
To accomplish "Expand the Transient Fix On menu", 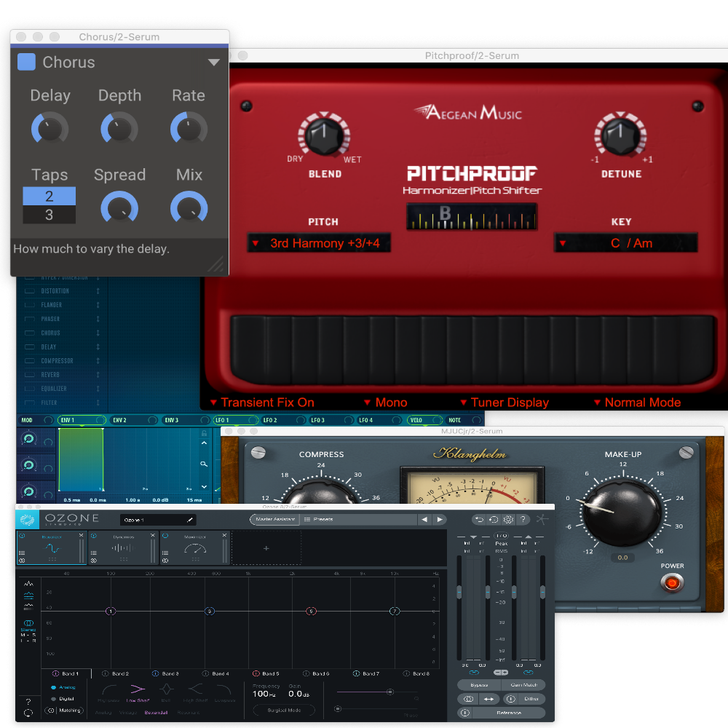I will click(x=262, y=403).
